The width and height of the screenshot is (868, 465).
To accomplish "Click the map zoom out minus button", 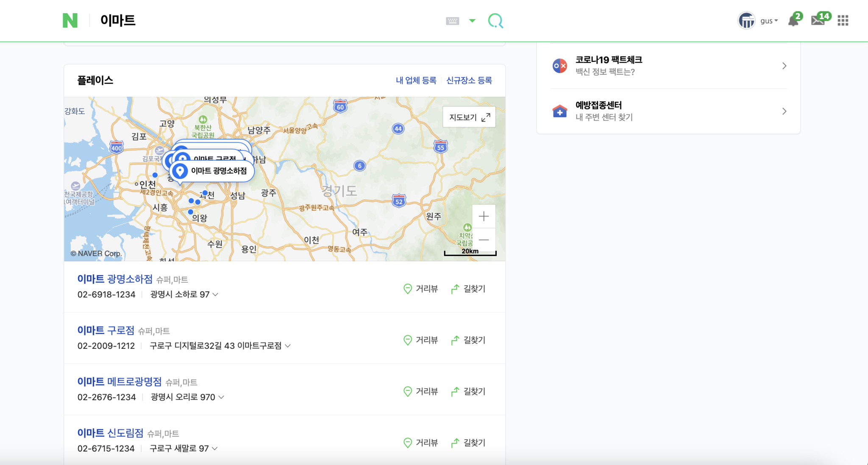I will click(484, 240).
